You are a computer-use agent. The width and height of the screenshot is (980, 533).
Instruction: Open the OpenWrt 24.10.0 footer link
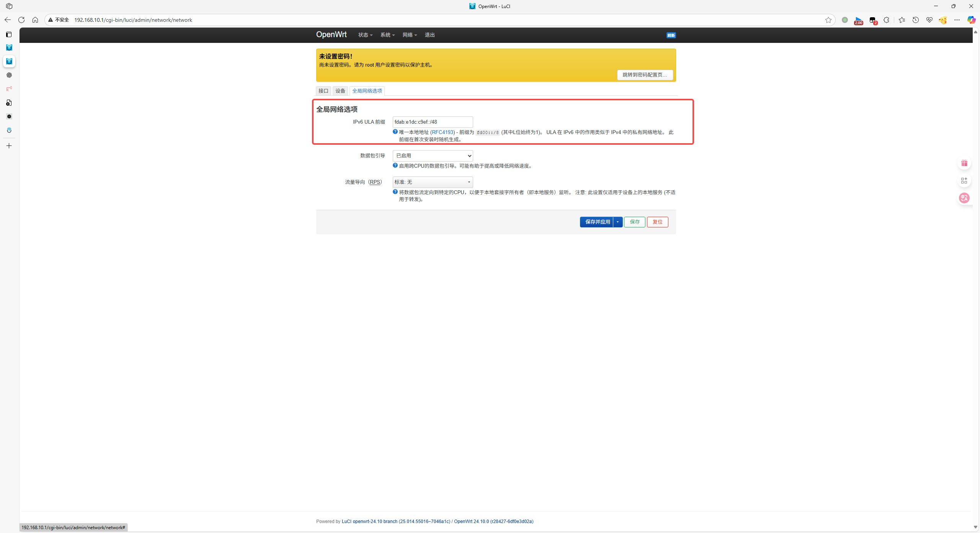pyautogui.click(x=493, y=521)
